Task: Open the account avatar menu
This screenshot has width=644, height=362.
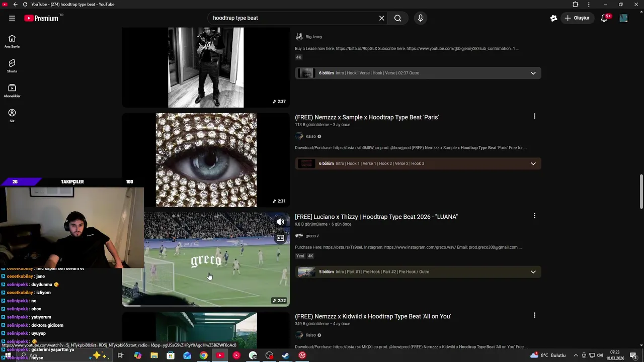Action: tap(623, 18)
